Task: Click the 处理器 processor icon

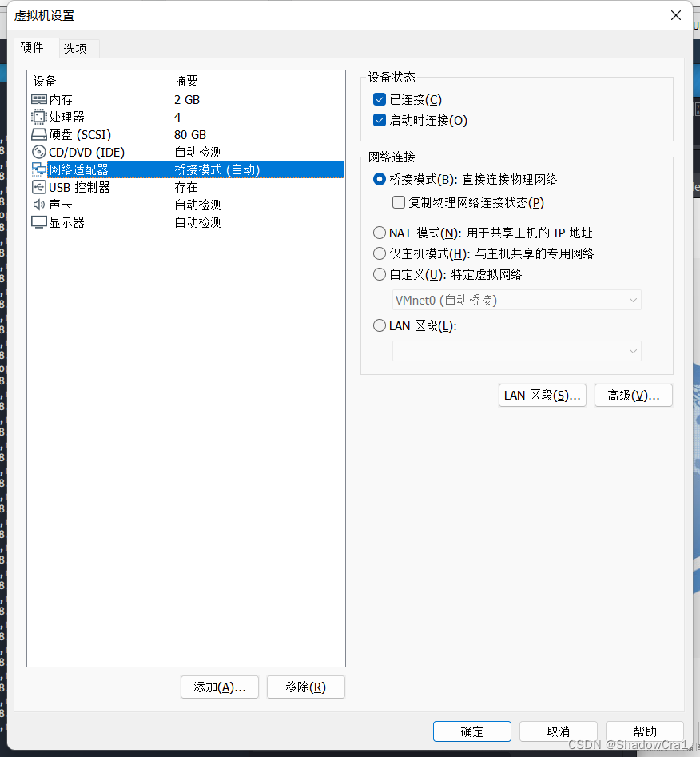Action: point(38,116)
